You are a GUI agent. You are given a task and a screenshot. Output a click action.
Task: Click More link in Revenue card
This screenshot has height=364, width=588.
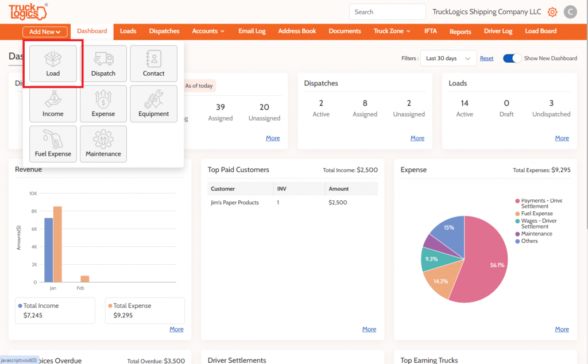[176, 329]
